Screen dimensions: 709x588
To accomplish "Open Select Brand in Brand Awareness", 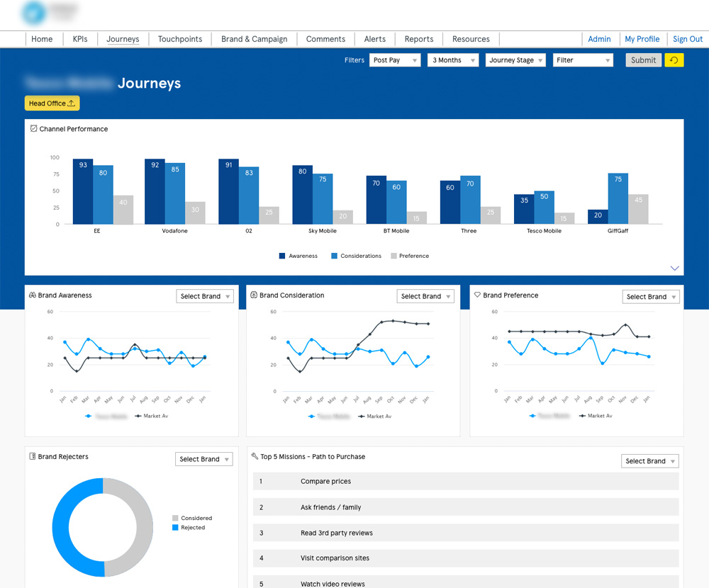I will (x=205, y=296).
